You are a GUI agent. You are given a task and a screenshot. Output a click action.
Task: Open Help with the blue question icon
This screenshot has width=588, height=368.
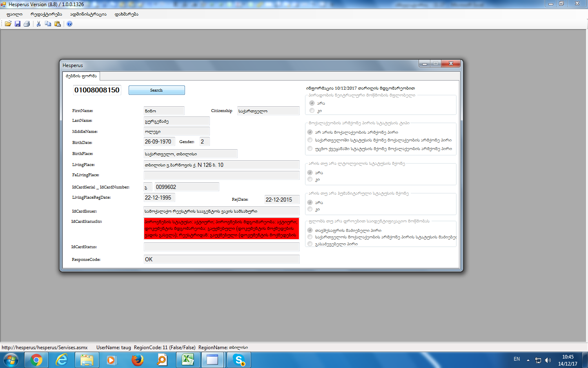coord(69,24)
